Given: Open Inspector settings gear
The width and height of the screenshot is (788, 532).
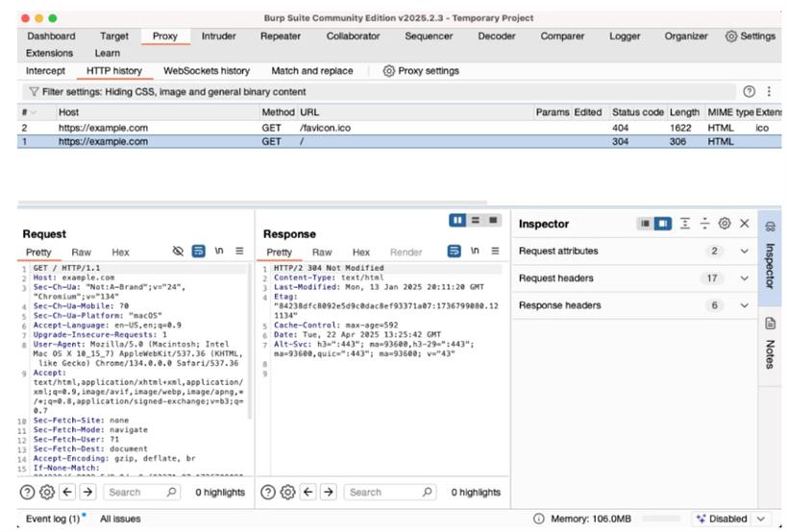Looking at the screenshot, I should click(725, 223).
